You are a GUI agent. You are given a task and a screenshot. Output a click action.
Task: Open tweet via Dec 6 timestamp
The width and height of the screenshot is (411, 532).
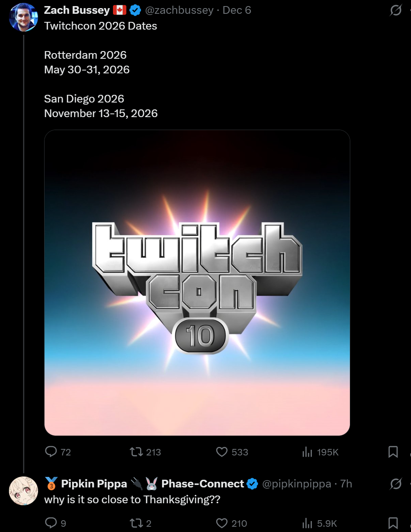point(237,10)
